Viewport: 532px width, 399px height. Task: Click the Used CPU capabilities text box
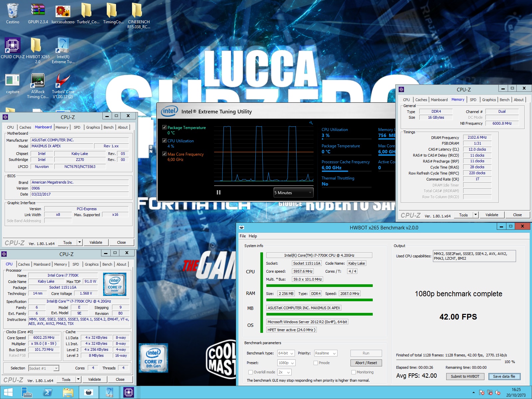(x=474, y=256)
